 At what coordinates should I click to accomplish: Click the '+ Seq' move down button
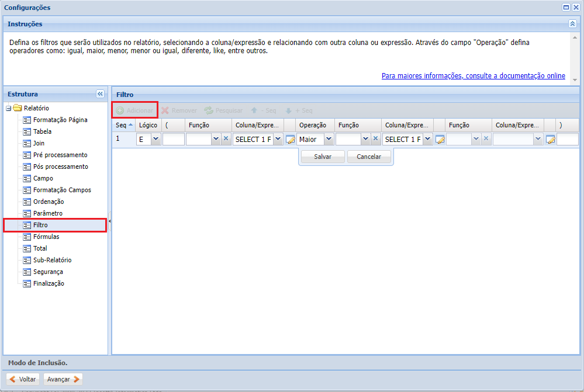(298, 110)
